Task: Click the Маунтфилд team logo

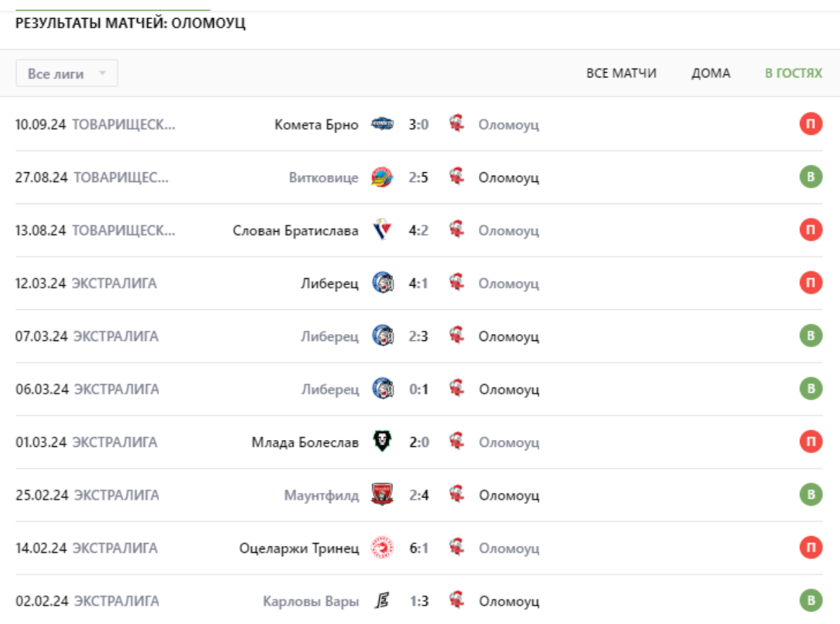Action: pyautogui.click(x=383, y=495)
